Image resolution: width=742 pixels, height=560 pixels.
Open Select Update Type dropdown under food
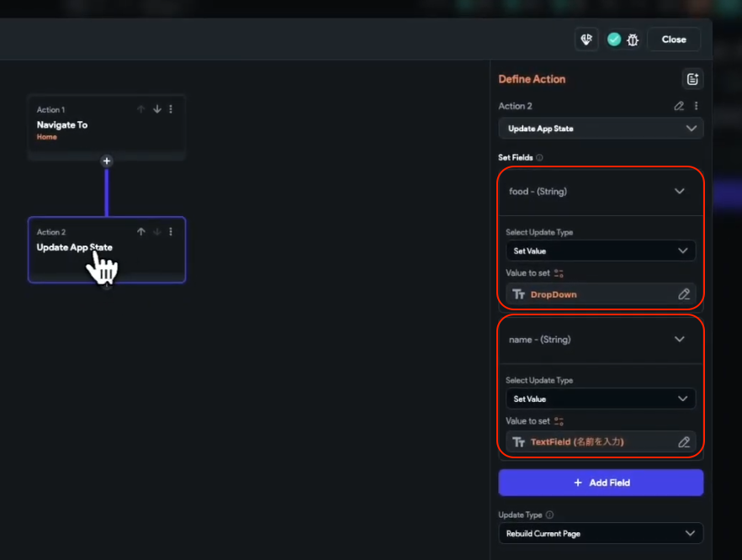601,251
